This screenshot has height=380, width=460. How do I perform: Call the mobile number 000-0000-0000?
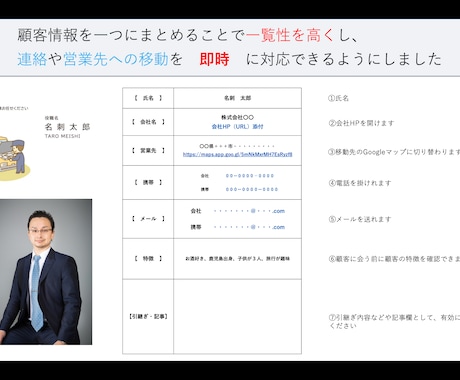252,189
